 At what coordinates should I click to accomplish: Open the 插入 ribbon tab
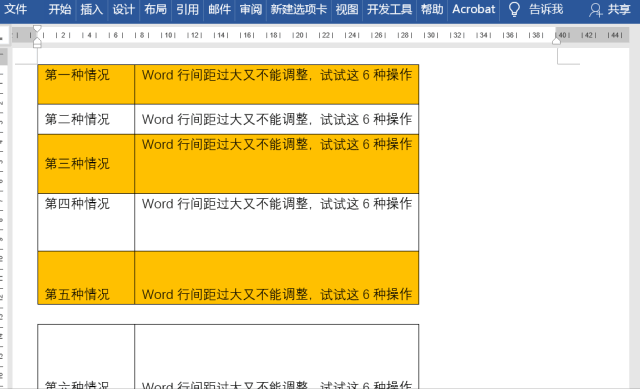(91, 9)
